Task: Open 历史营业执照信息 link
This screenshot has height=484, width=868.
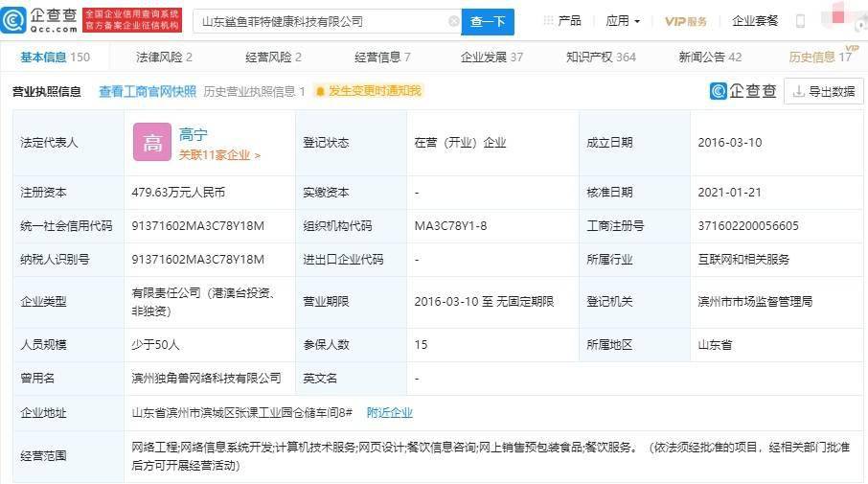Action: [x=254, y=91]
